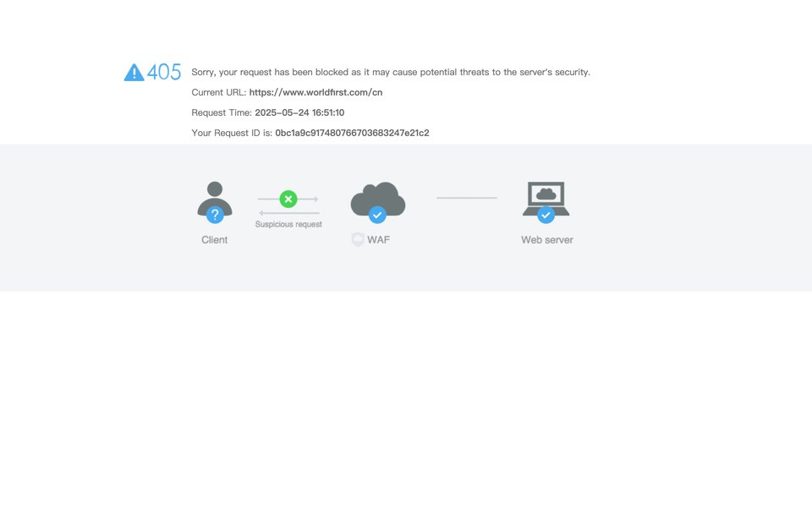The width and height of the screenshot is (812, 530).
Task: Select the blocked request apology message
Action: point(391,72)
